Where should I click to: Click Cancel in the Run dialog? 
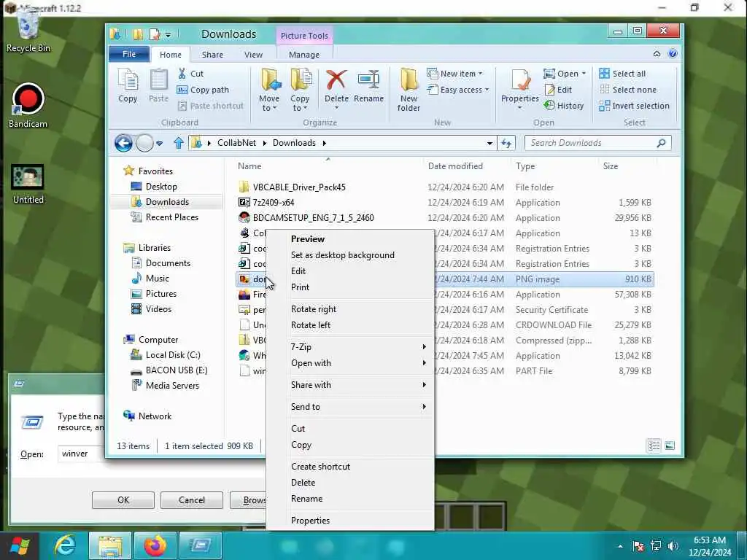pos(192,500)
